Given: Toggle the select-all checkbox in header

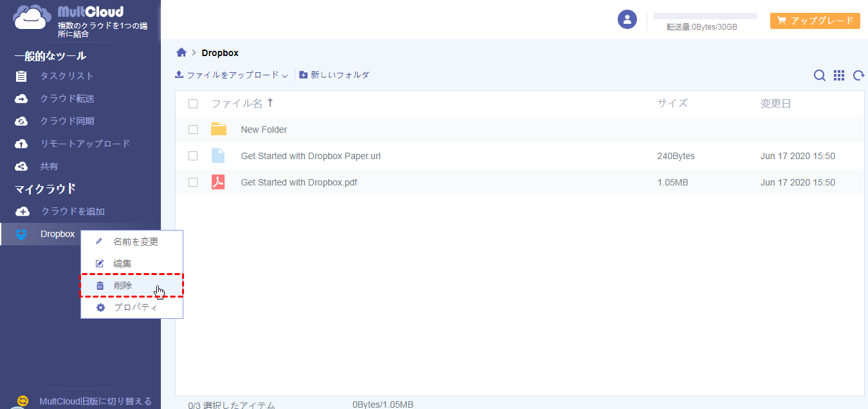Looking at the screenshot, I should (x=193, y=104).
